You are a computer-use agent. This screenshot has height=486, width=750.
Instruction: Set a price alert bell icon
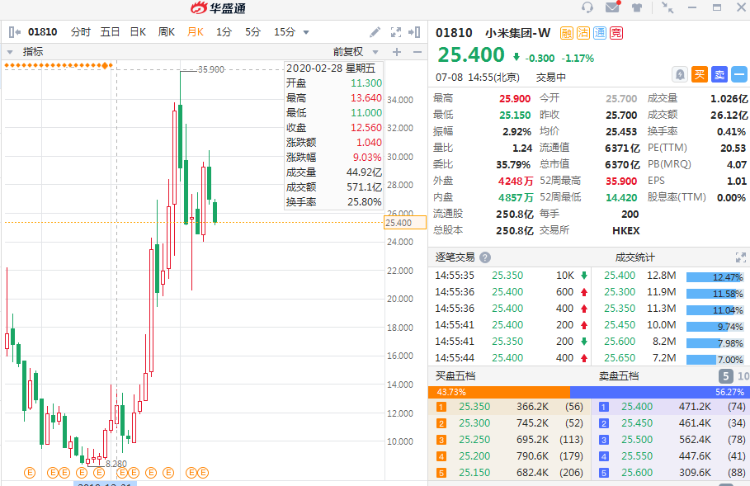pyautogui.click(x=680, y=75)
